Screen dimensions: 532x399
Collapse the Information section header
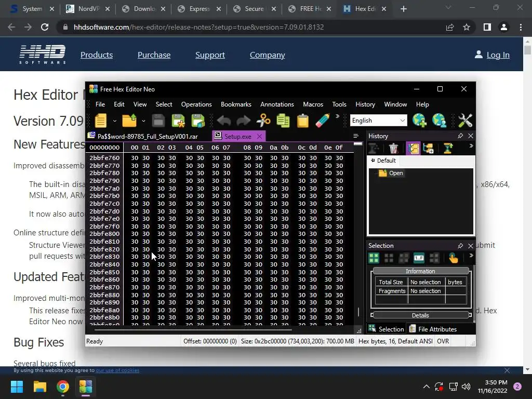click(421, 271)
